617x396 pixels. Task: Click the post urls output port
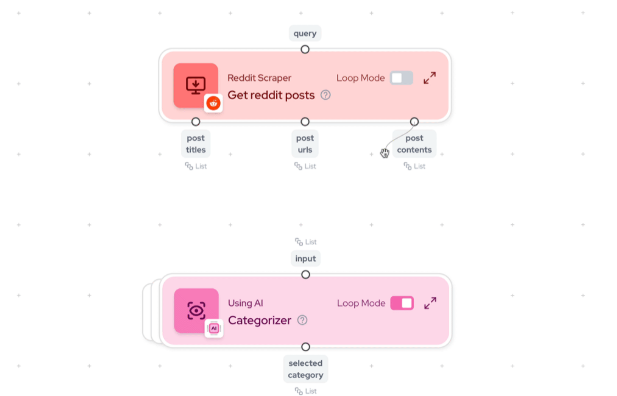click(305, 122)
